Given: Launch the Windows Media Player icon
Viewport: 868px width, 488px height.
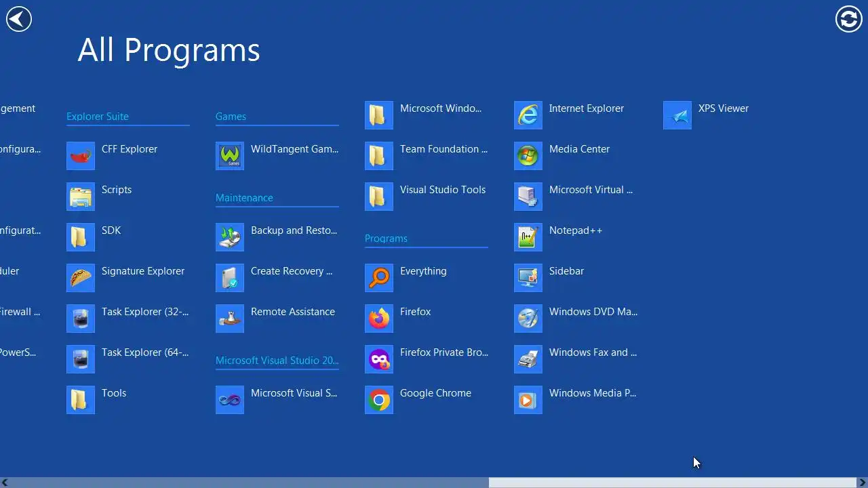Looking at the screenshot, I should (x=528, y=400).
